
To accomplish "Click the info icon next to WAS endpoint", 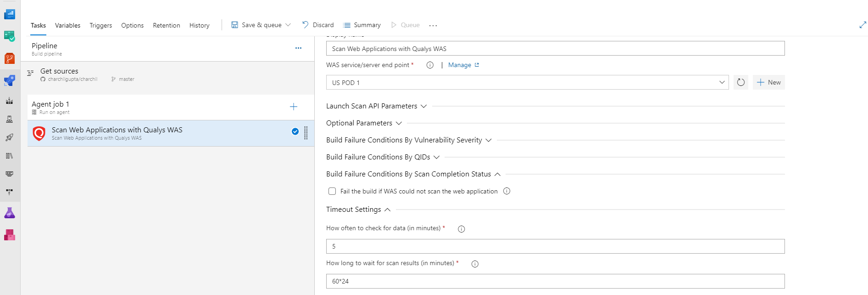I will pyautogui.click(x=430, y=65).
